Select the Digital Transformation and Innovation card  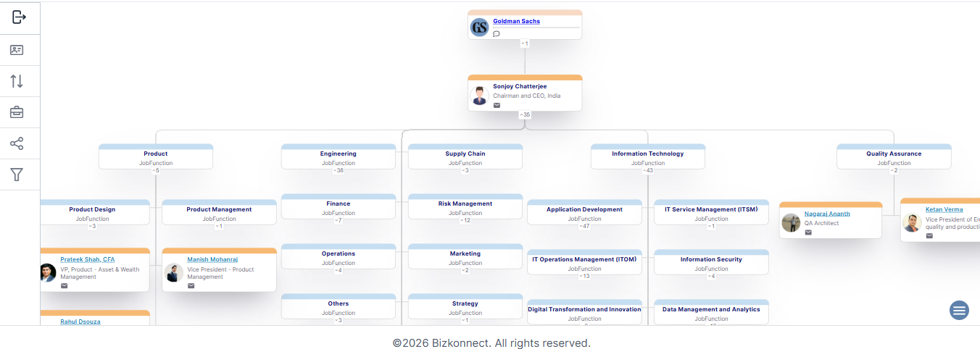click(584, 312)
